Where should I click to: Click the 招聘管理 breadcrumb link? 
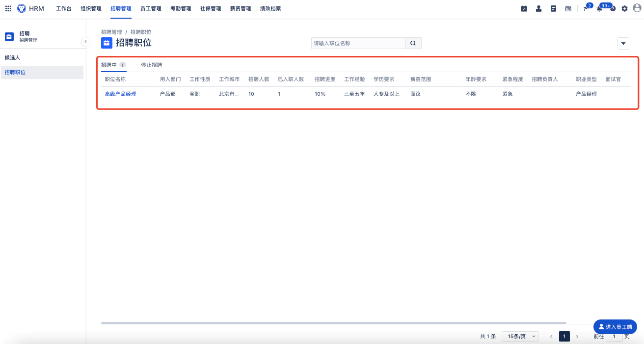pyautogui.click(x=111, y=32)
